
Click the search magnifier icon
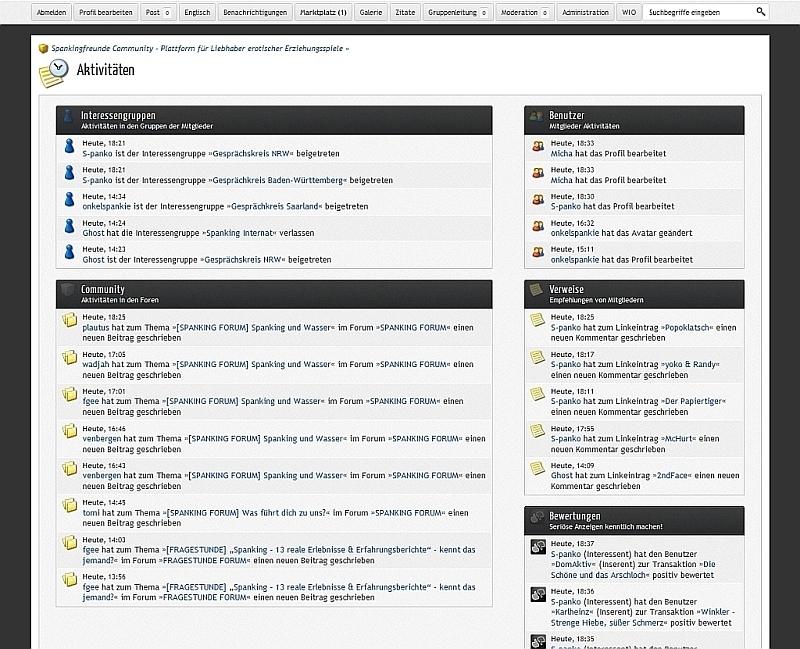760,12
